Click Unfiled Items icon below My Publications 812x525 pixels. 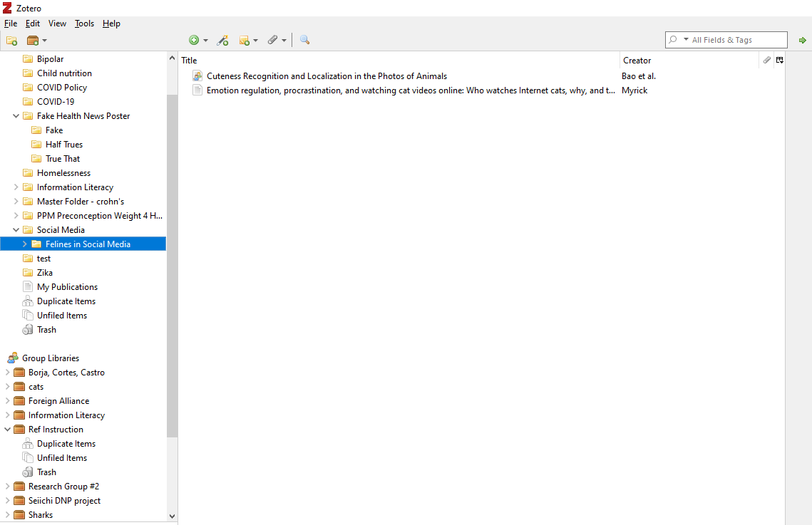click(27, 315)
